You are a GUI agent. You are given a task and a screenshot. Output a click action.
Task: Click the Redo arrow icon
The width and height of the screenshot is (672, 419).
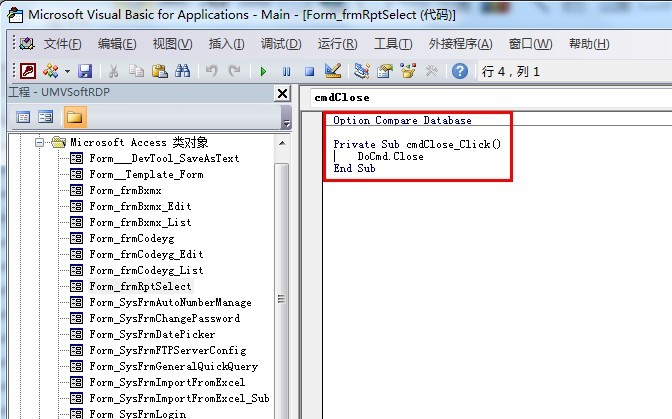[234, 71]
